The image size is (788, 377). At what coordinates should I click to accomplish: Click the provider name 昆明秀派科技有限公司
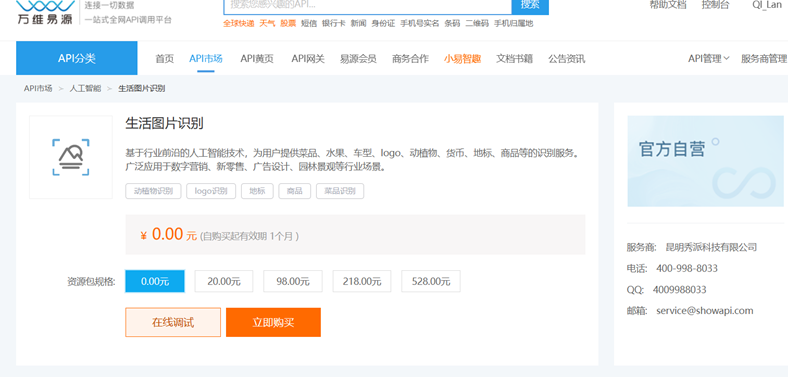[x=711, y=247]
